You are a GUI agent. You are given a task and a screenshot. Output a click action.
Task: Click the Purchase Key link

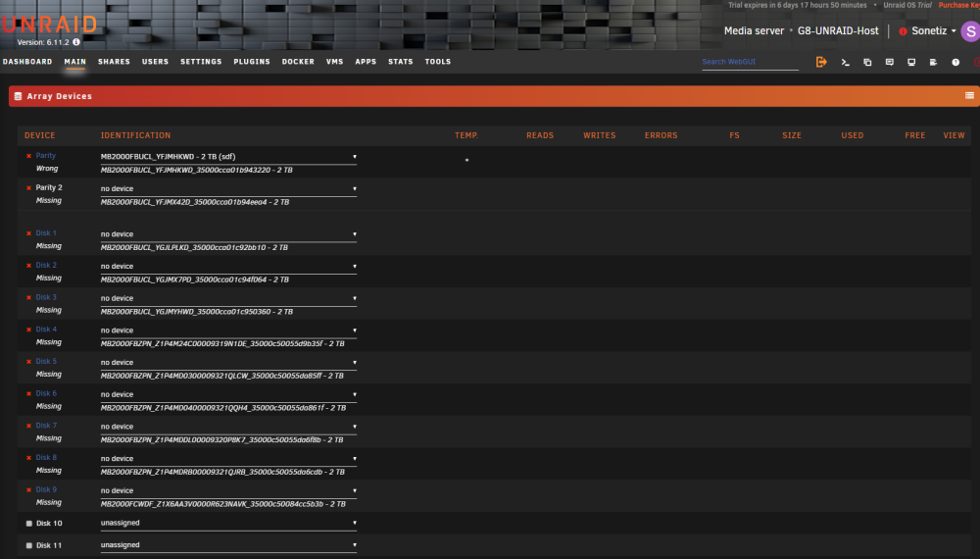[x=958, y=5]
